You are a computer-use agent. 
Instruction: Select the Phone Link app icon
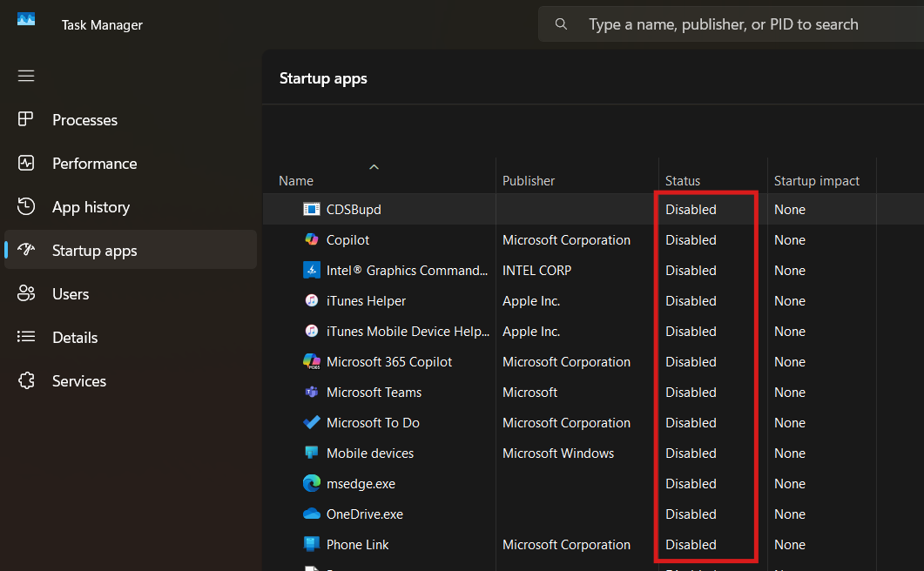pyautogui.click(x=312, y=544)
